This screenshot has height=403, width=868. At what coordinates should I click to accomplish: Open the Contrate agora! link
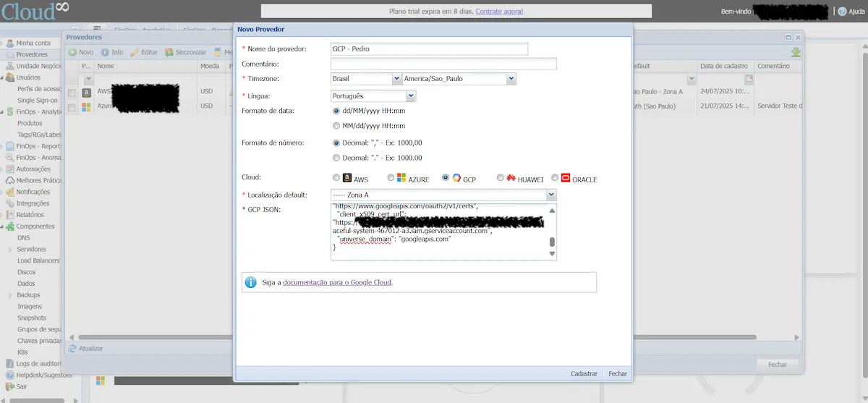pyautogui.click(x=499, y=12)
